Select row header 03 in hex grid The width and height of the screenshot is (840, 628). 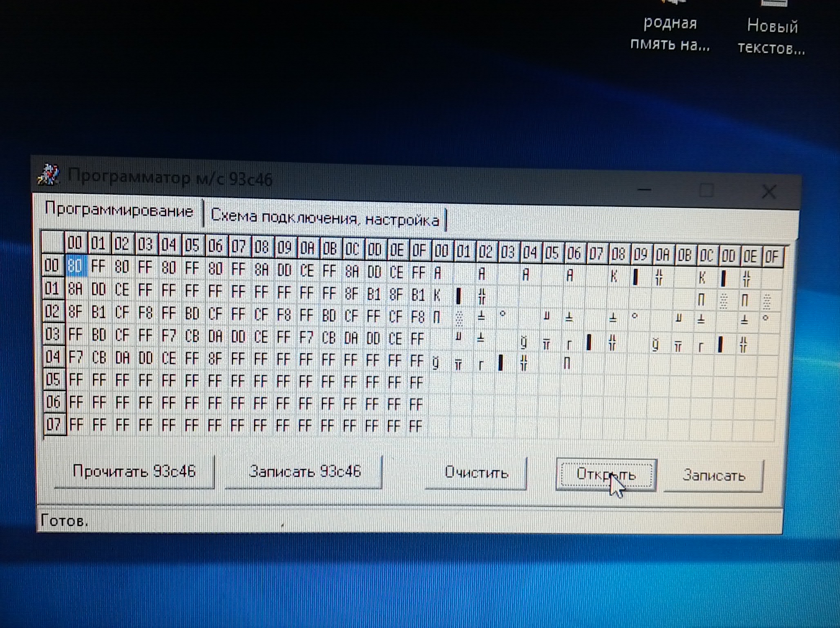(x=53, y=334)
